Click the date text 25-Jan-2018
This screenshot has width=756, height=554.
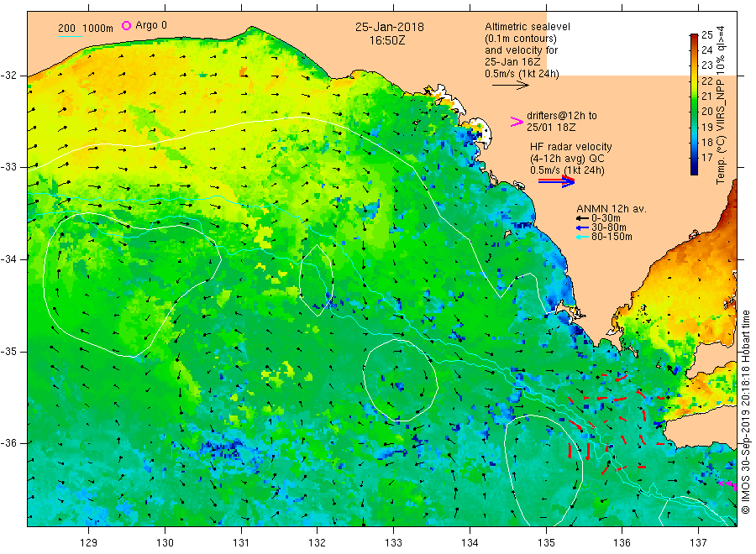coord(390,27)
